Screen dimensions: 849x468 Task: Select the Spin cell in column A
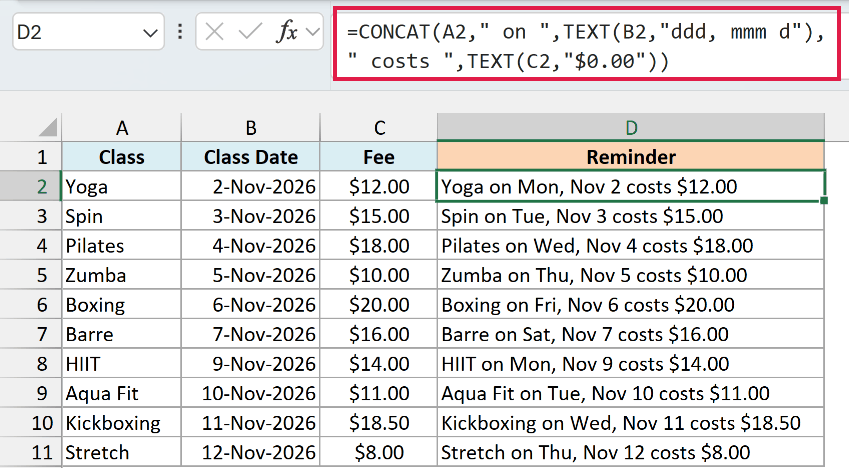click(121, 216)
